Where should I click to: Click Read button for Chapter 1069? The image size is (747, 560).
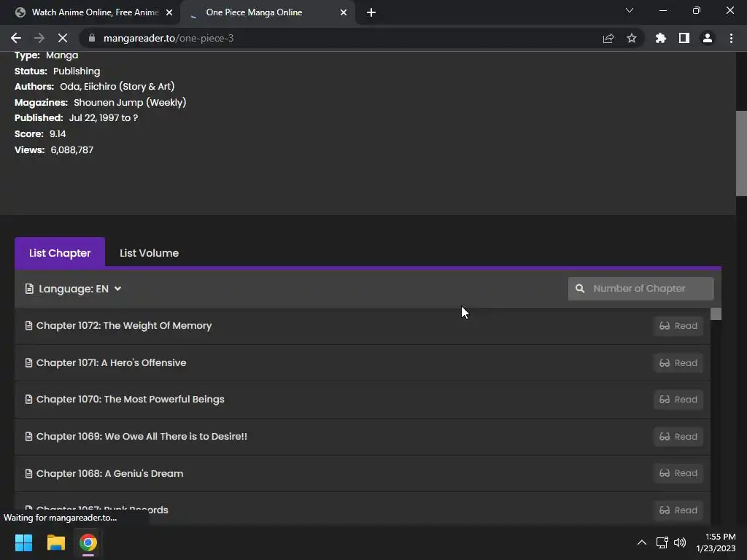point(678,437)
